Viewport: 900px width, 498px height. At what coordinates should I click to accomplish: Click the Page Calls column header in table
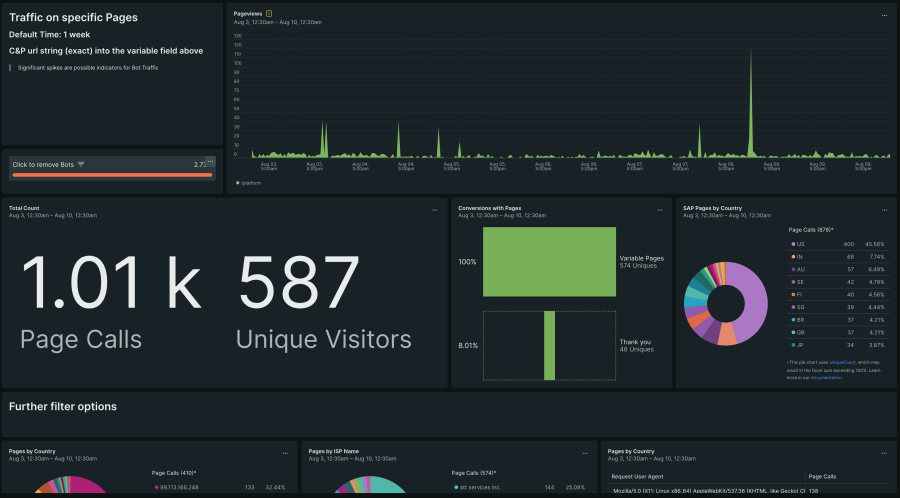pos(821,476)
